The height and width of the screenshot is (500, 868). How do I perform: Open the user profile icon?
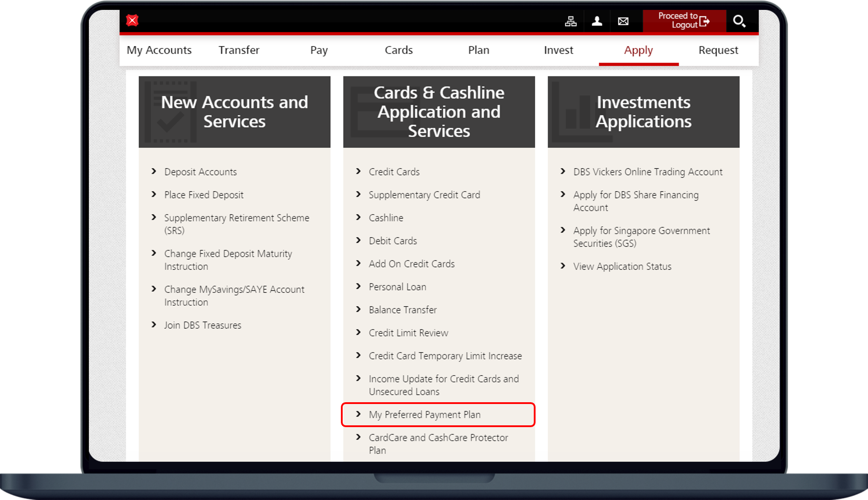pos(597,21)
